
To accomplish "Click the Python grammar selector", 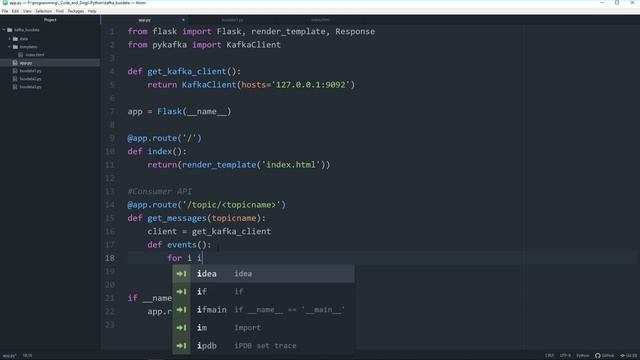I will (582, 356).
